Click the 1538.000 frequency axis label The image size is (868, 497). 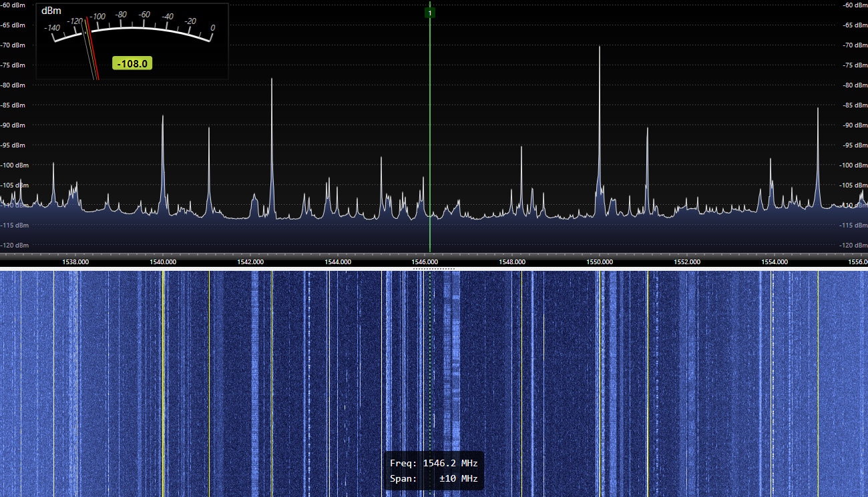click(75, 262)
